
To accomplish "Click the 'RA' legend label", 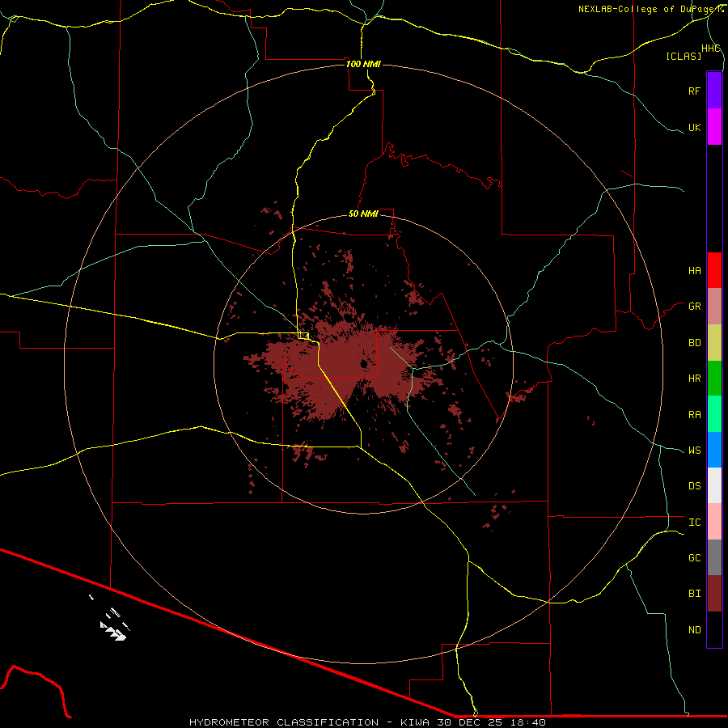I will coord(694,415).
